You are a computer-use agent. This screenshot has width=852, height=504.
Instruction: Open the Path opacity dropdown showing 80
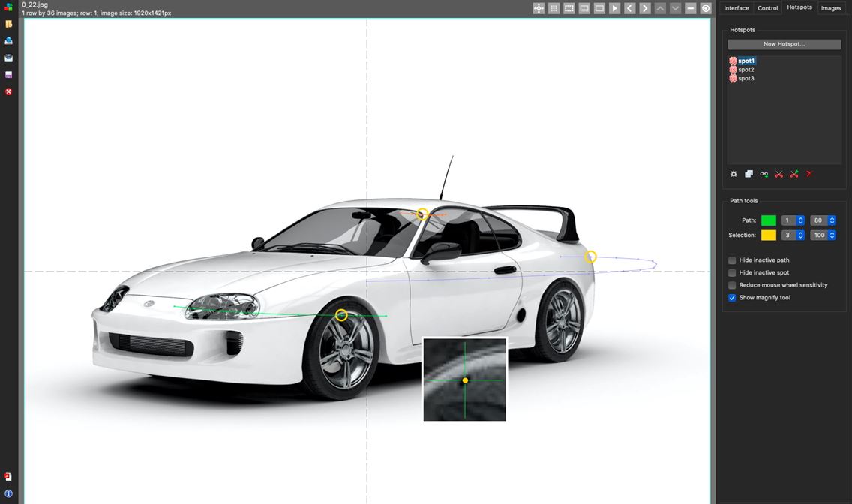(x=823, y=220)
